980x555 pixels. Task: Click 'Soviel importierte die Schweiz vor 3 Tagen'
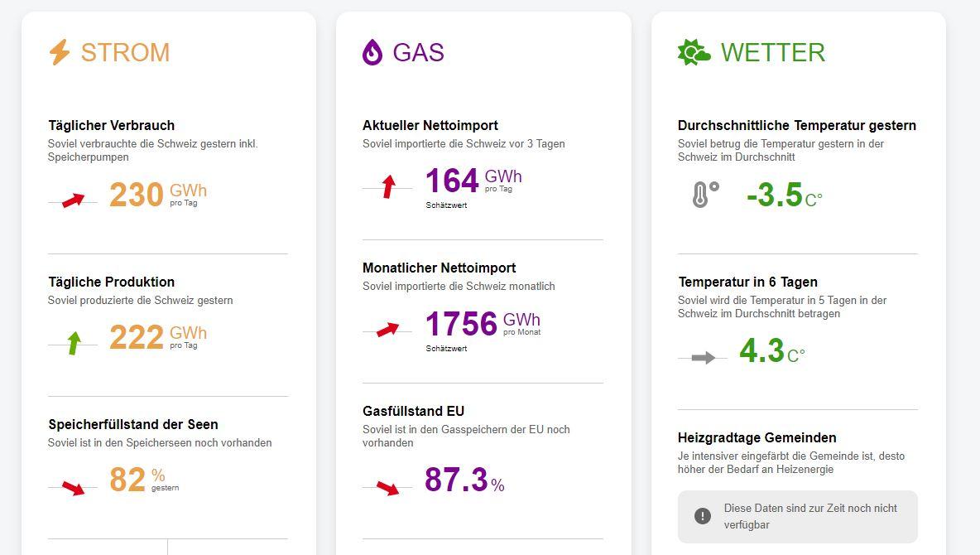click(x=464, y=144)
